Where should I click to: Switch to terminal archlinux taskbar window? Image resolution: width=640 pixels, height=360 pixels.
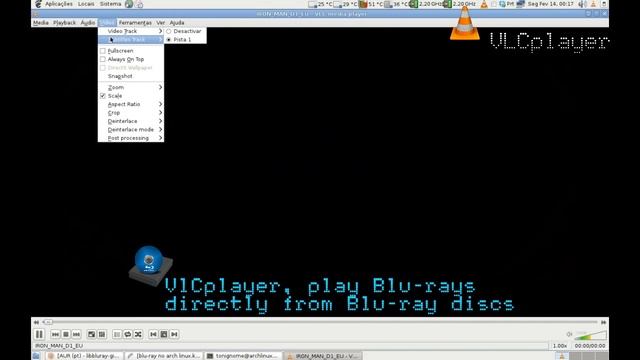243,356
